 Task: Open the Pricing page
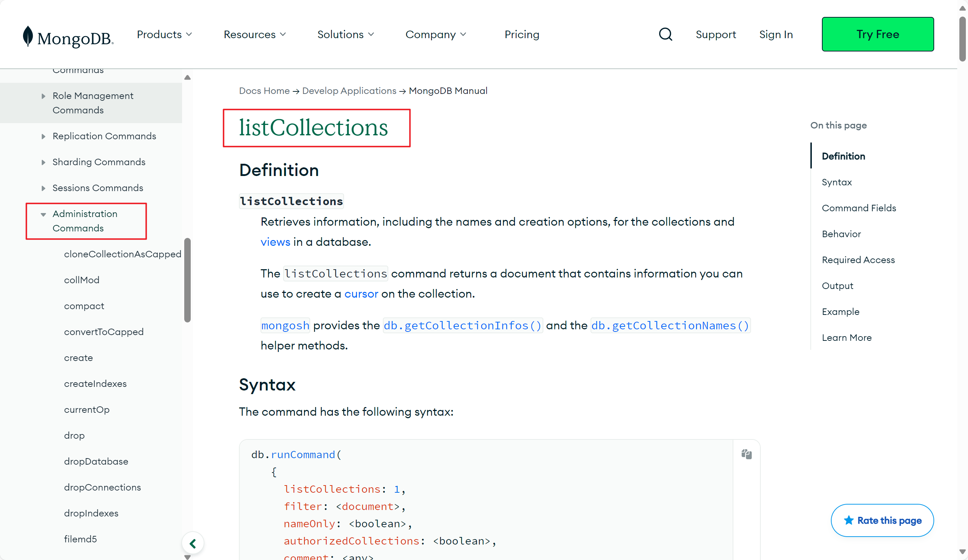pos(521,34)
